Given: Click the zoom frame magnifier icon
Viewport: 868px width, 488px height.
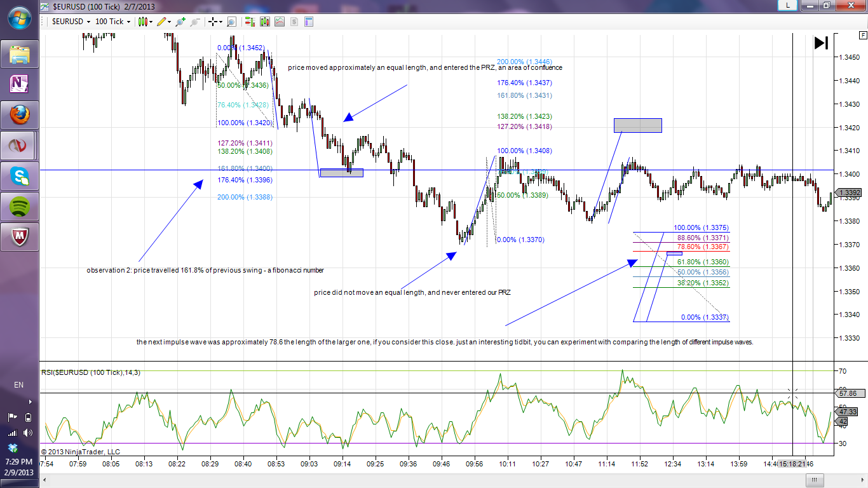Looking at the screenshot, I should click(x=231, y=22).
